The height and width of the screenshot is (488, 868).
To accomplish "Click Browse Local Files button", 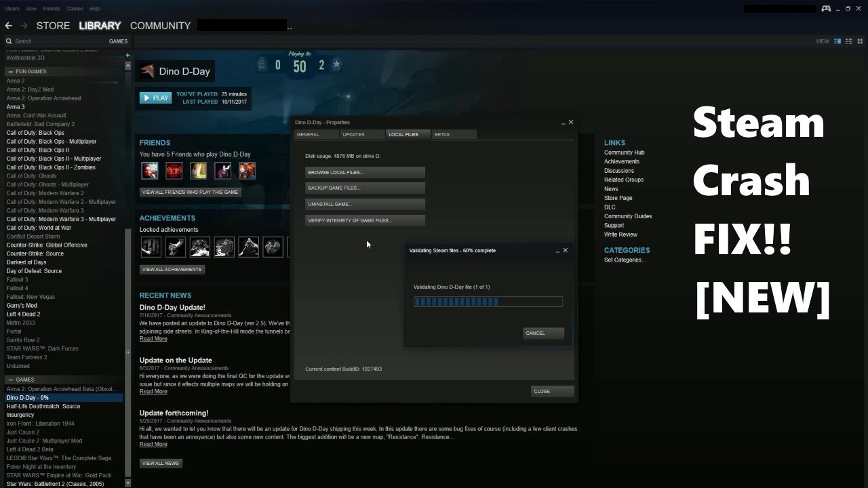I will coord(365,173).
